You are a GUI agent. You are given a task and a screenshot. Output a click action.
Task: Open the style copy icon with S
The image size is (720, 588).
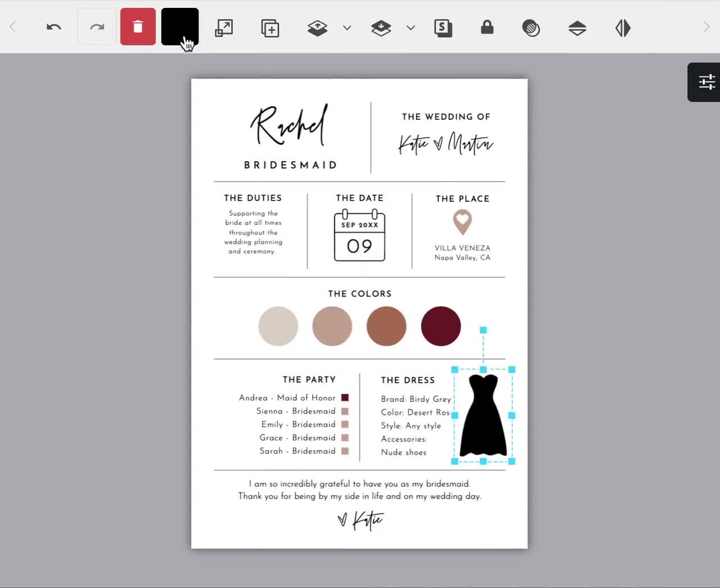pyautogui.click(x=443, y=28)
